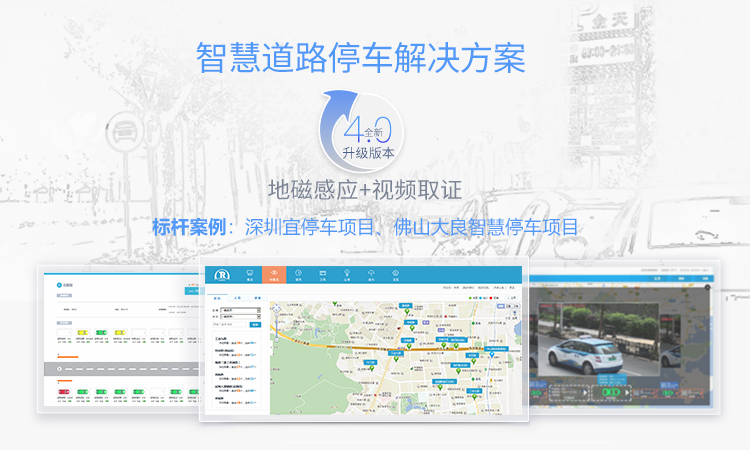Open the partially hidden taxi photo on the right
The image size is (750, 450).
click(x=672, y=341)
